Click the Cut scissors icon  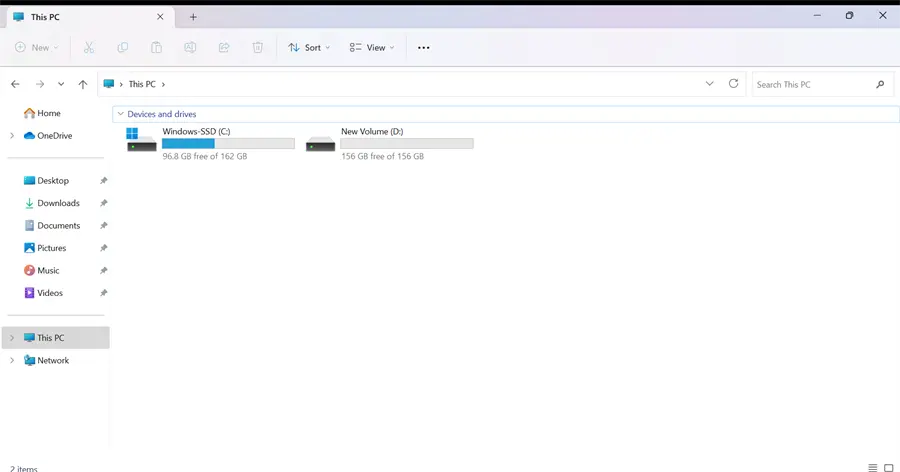point(88,48)
